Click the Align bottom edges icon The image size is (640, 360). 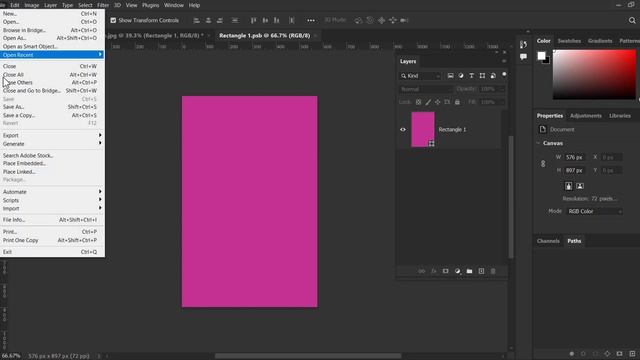point(277,20)
